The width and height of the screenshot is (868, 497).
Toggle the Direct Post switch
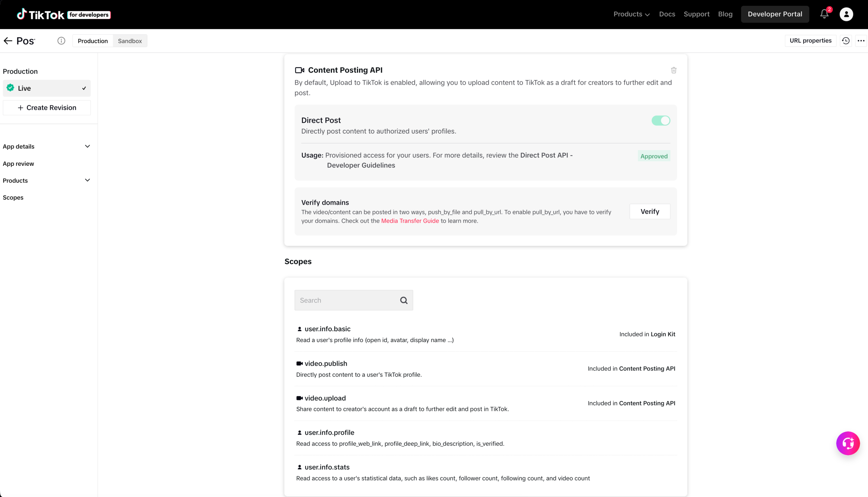(661, 120)
